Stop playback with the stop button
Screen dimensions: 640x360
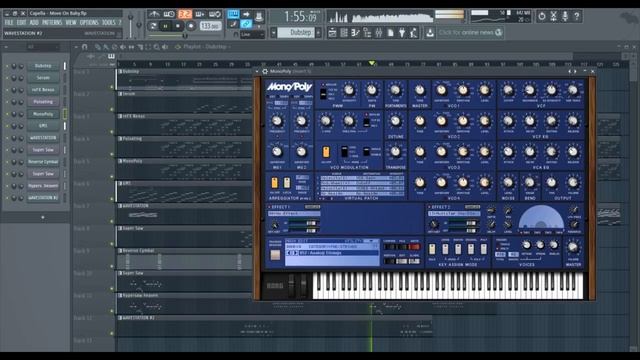(178, 26)
